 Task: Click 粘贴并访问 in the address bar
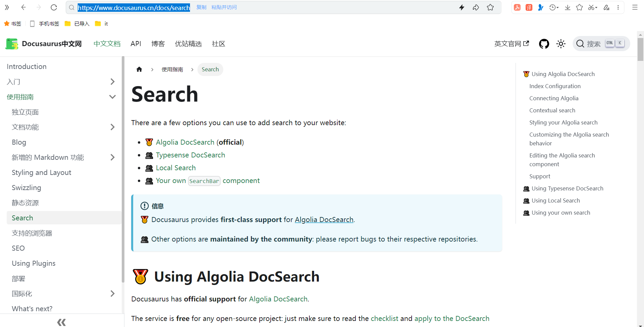click(224, 7)
